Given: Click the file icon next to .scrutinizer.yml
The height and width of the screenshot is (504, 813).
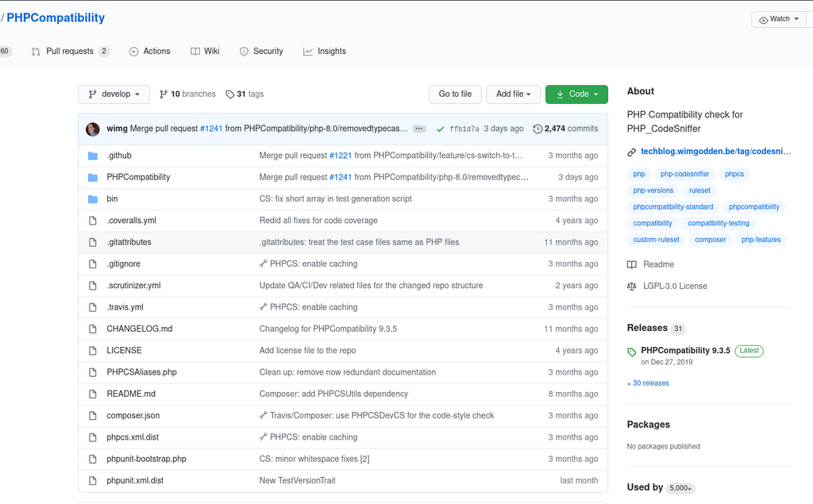Looking at the screenshot, I should coord(93,286).
